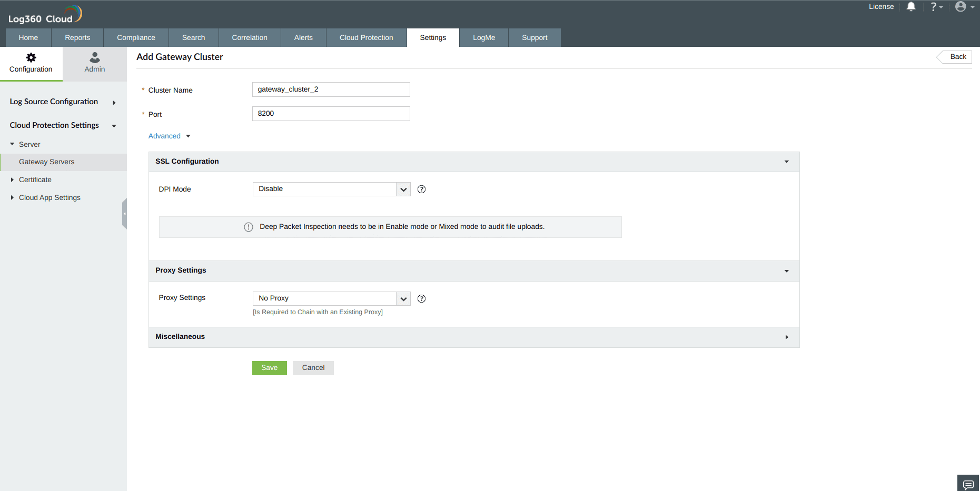The image size is (980, 491).
Task: Select the Configuration gear section
Action: 31,63
